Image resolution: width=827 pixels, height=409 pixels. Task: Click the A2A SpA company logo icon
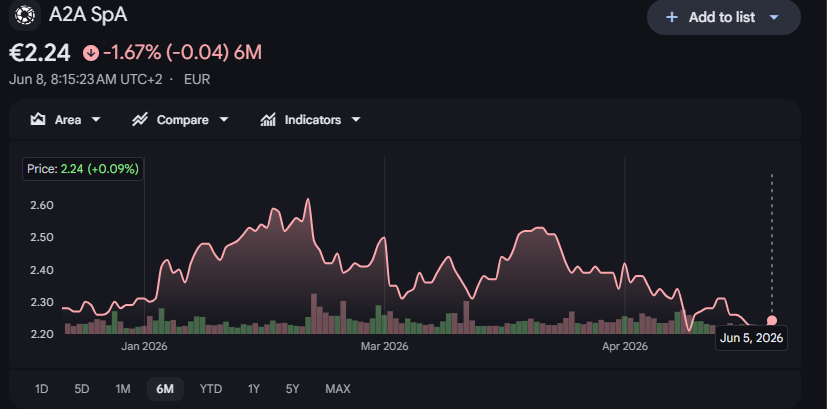tap(25, 16)
